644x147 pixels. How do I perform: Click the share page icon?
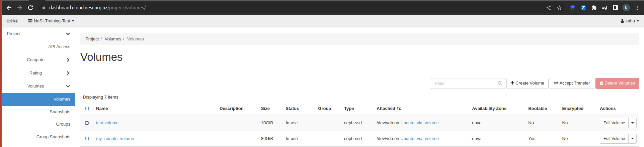point(549,8)
